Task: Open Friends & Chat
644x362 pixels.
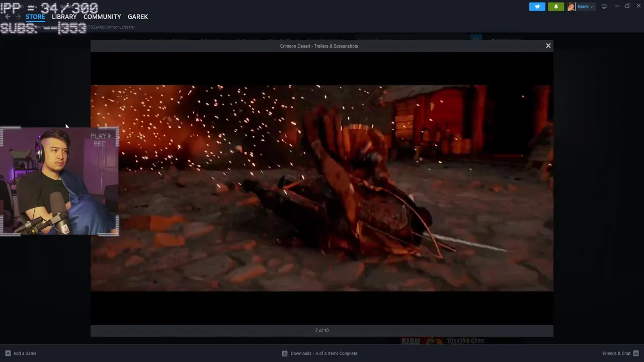Action: [617, 353]
